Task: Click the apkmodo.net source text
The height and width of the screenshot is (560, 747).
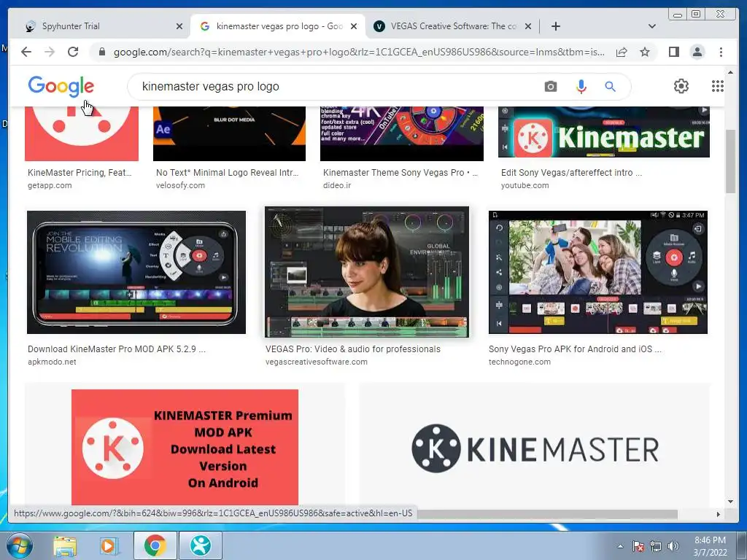Action: point(52,362)
